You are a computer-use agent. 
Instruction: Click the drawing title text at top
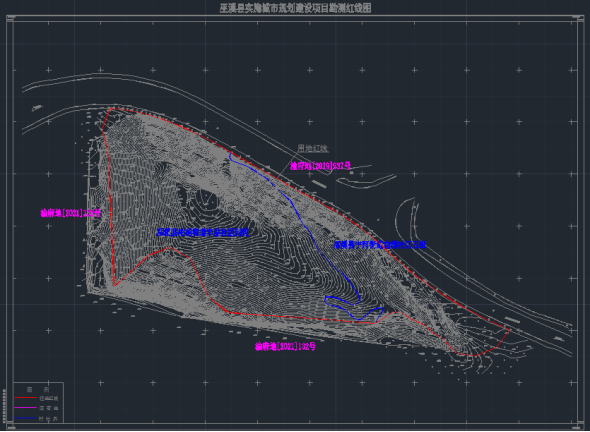[x=295, y=8]
